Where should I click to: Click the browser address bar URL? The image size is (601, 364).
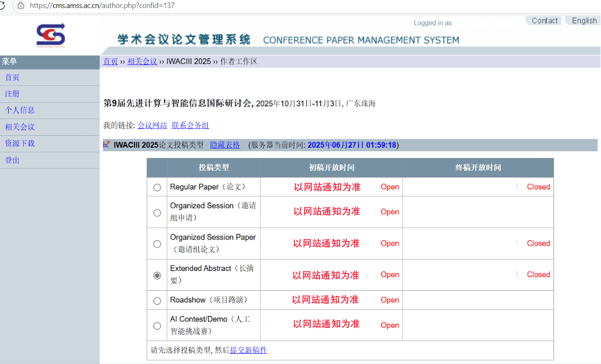click(102, 6)
